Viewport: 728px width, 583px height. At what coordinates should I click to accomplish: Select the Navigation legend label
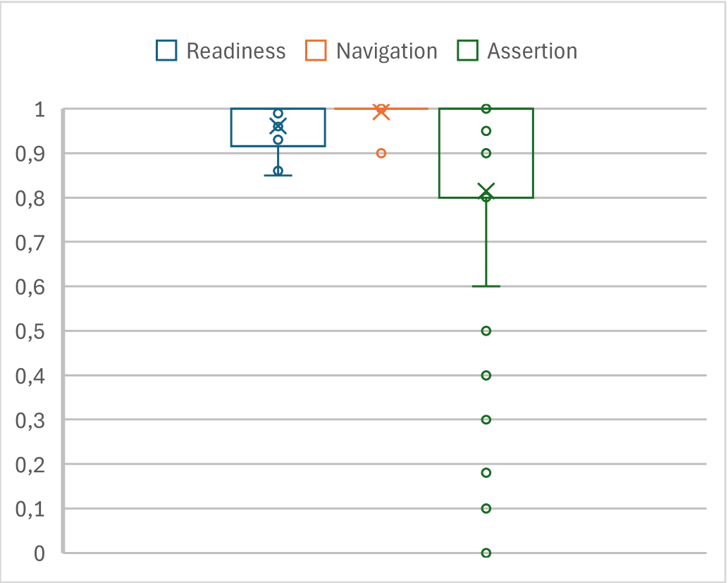pyautogui.click(x=387, y=51)
